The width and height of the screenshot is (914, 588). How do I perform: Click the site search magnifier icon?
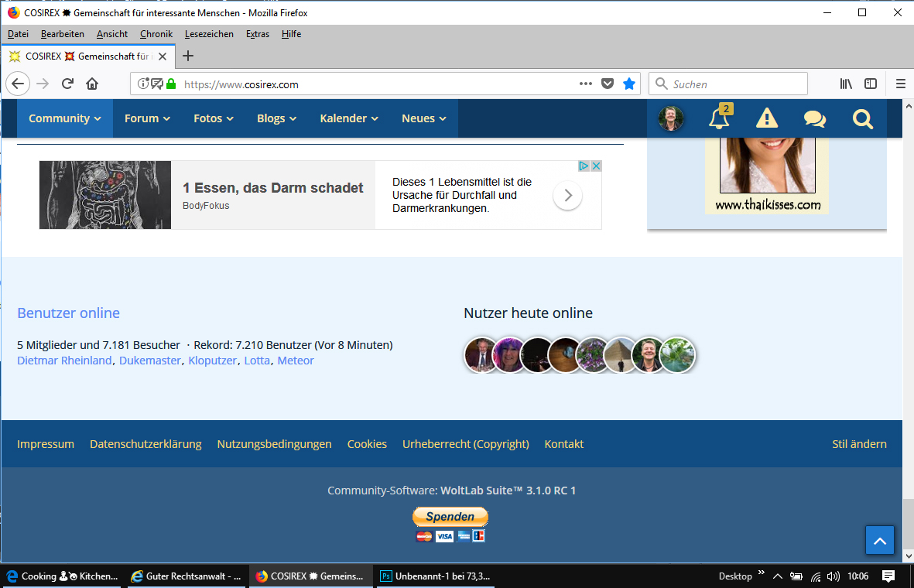(862, 118)
